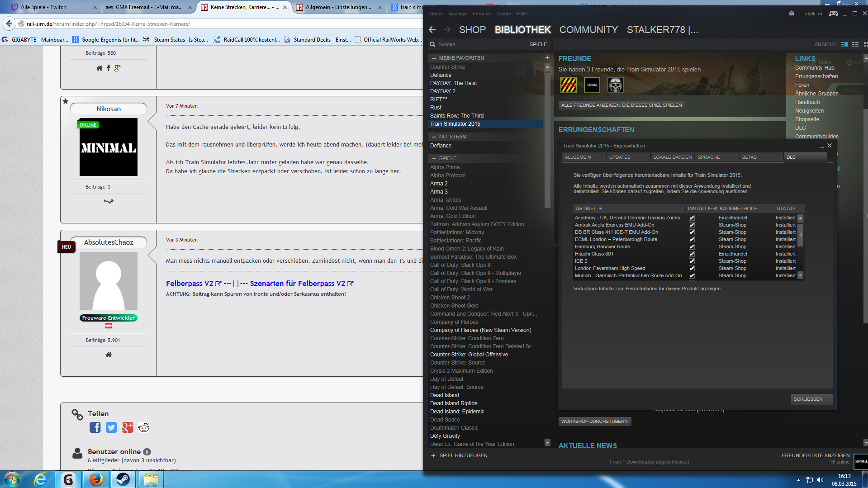Share the thread on Reddit
Screen dimensions: 868x488
(144, 427)
